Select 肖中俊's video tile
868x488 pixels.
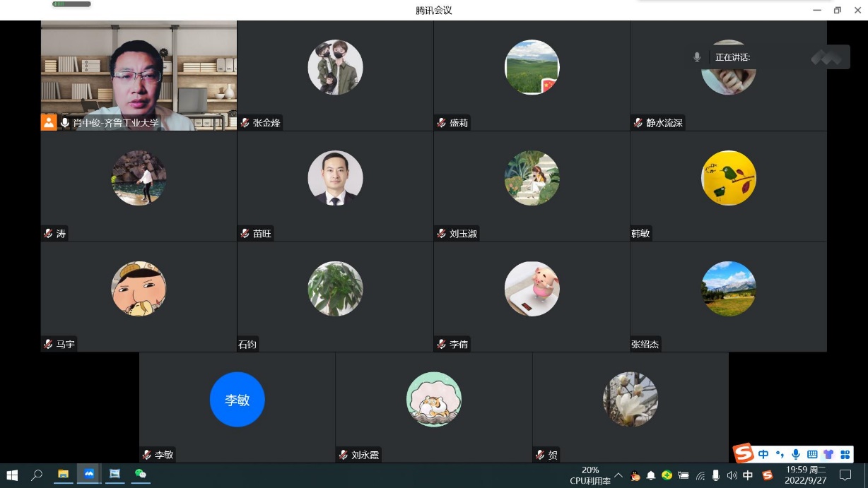(139, 76)
